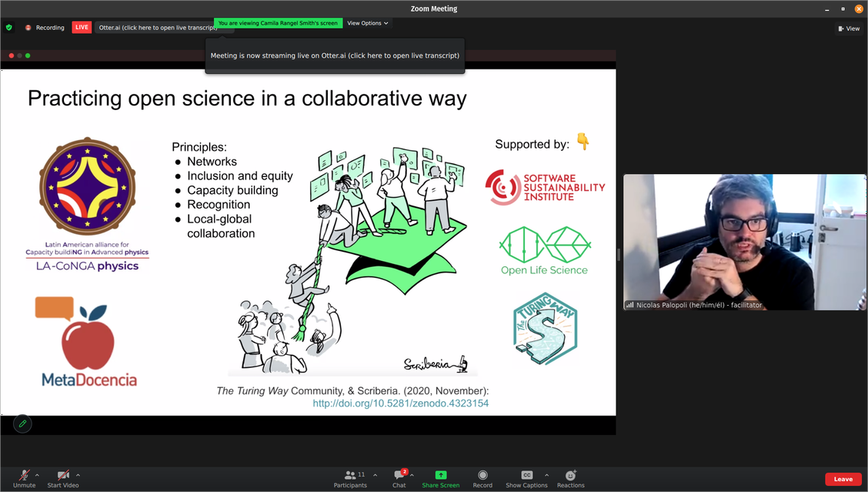Open the View layout menu

coord(848,28)
